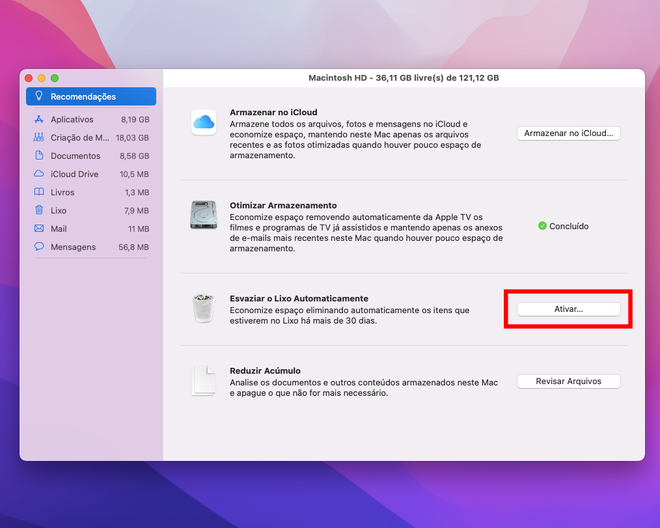Click the 8,19 GB size value

(x=135, y=120)
